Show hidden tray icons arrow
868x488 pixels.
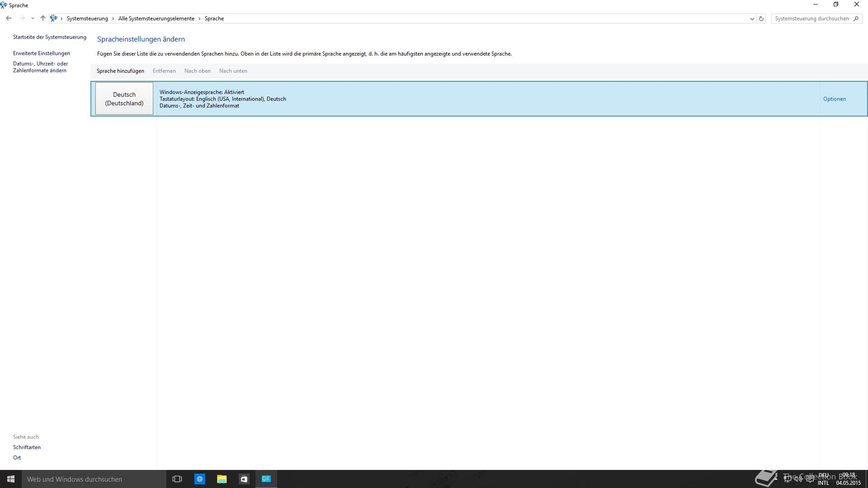pyautogui.click(x=776, y=478)
